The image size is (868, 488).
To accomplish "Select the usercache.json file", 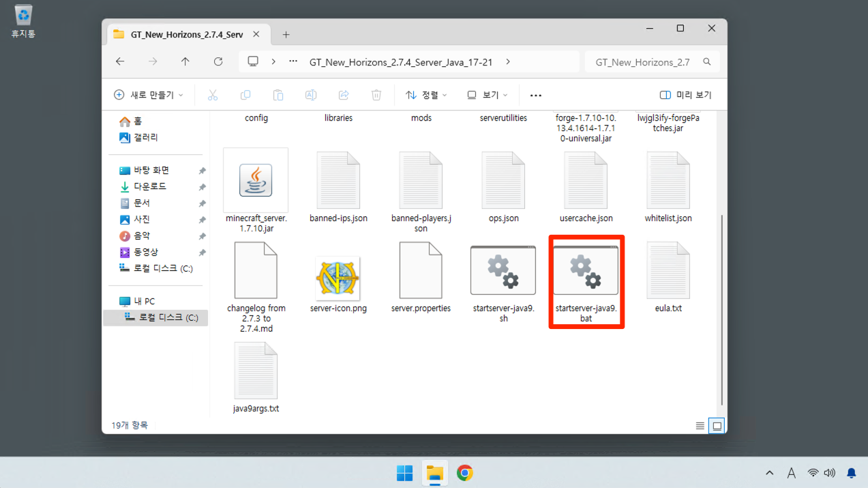I will 586,188.
